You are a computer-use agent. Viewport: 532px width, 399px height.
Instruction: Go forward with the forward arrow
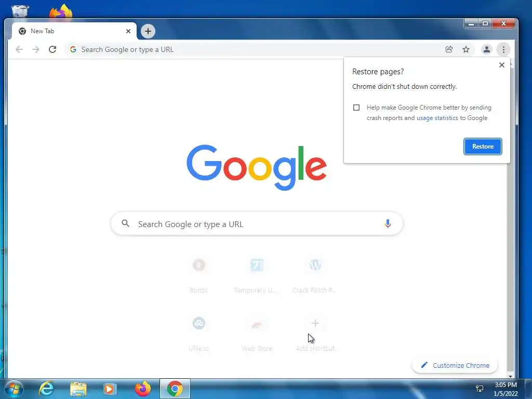36,49
